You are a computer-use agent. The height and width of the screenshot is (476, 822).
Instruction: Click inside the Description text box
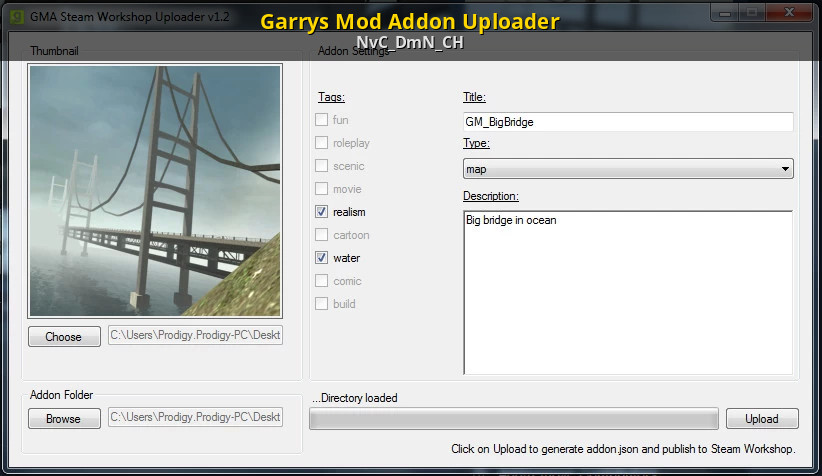pyautogui.click(x=627, y=292)
